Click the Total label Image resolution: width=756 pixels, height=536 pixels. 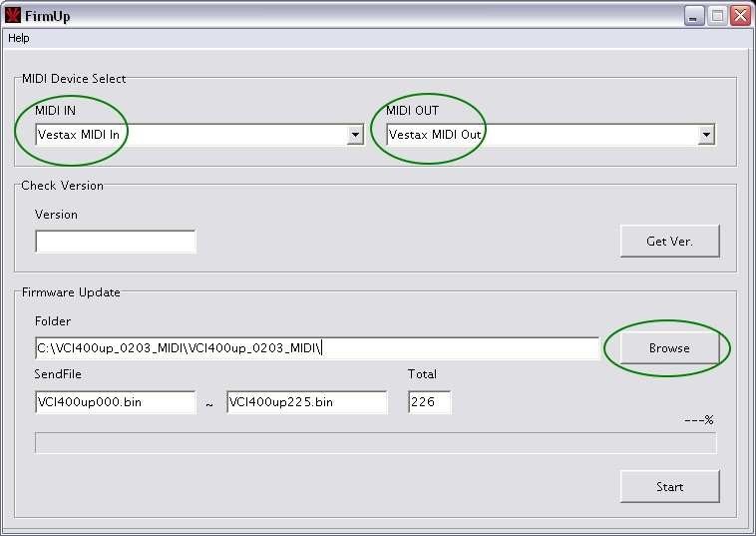[422, 374]
